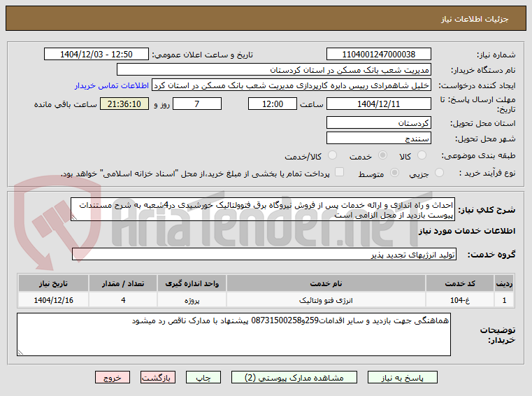
Task: Select the خدمت radio button
Action: (x=382, y=155)
